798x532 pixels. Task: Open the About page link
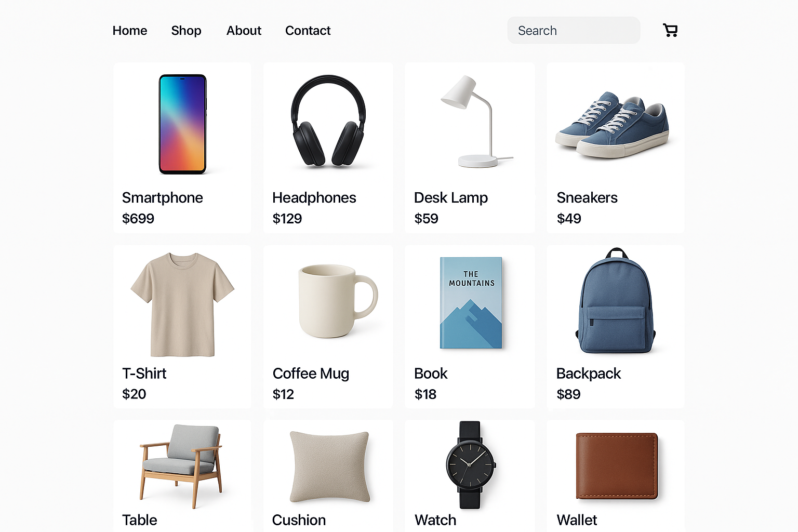click(244, 31)
